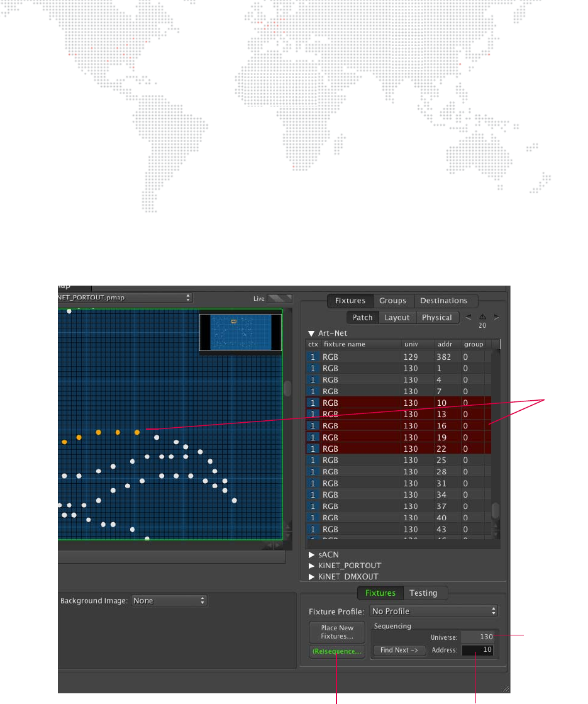This screenshot has height=704, width=588.
Task: Open the lower Fixtures tab
Action: click(380, 593)
